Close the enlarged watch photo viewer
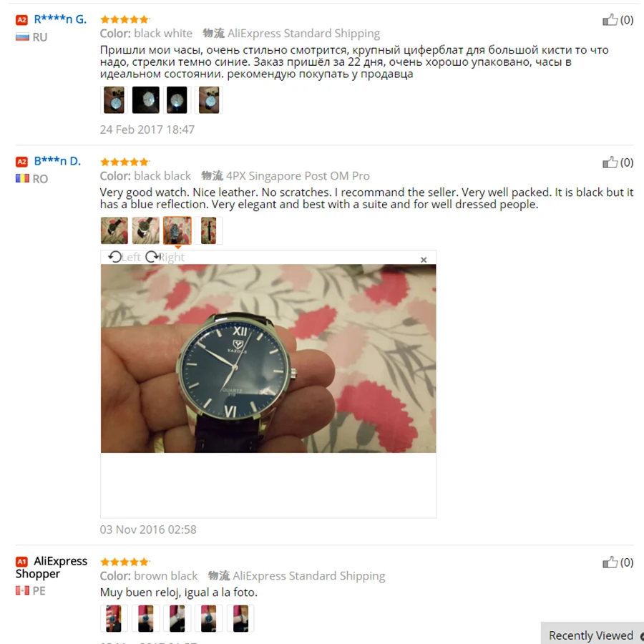Viewport: 644px width, 644px height. click(424, 260)
